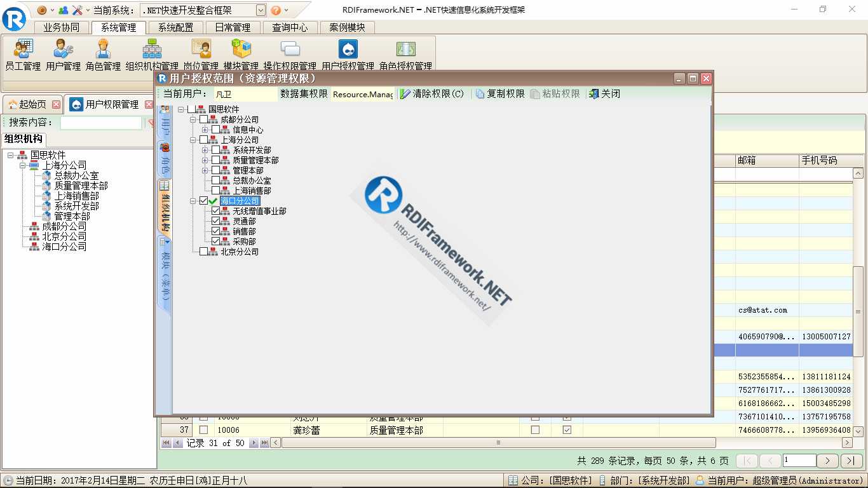Expand the 系统开发部 node in dialog tree

pos(205,150)
